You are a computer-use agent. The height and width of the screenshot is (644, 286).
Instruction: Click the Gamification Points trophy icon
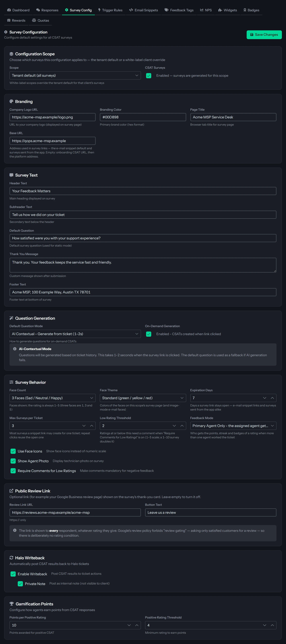[11, 604]
